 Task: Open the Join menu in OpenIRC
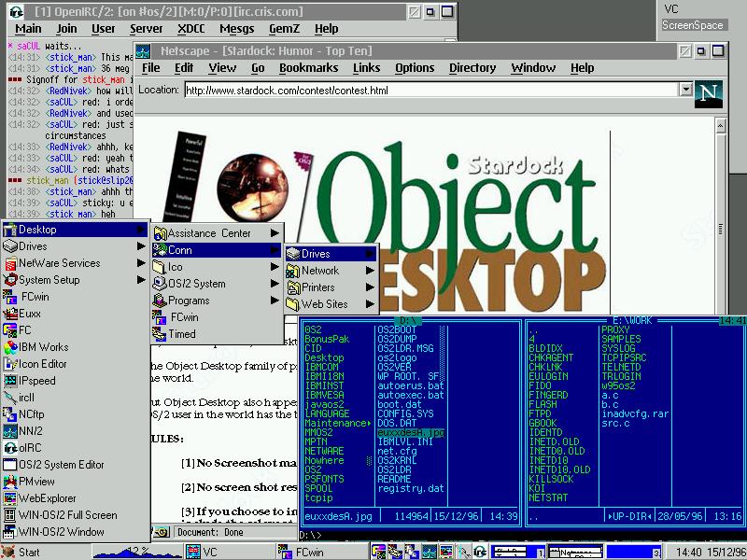[x=66, y=29]
